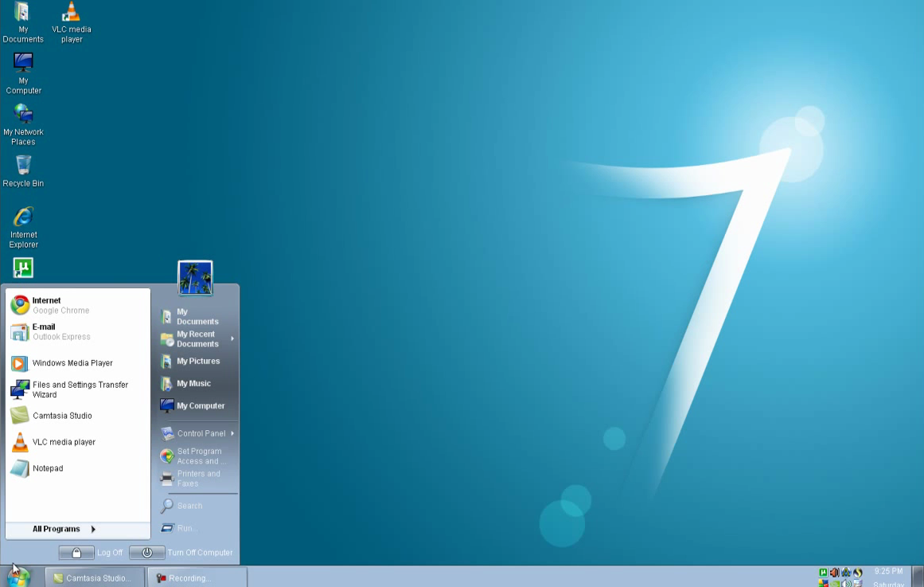Click the palm tree user picture
The image size is (924, 587).
click(x=195, y=277)
